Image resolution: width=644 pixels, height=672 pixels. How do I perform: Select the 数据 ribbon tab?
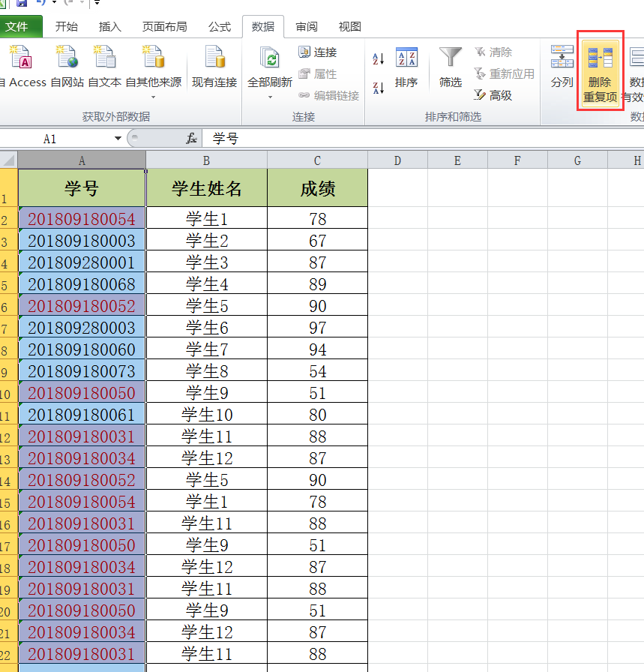tap(262, 26)
